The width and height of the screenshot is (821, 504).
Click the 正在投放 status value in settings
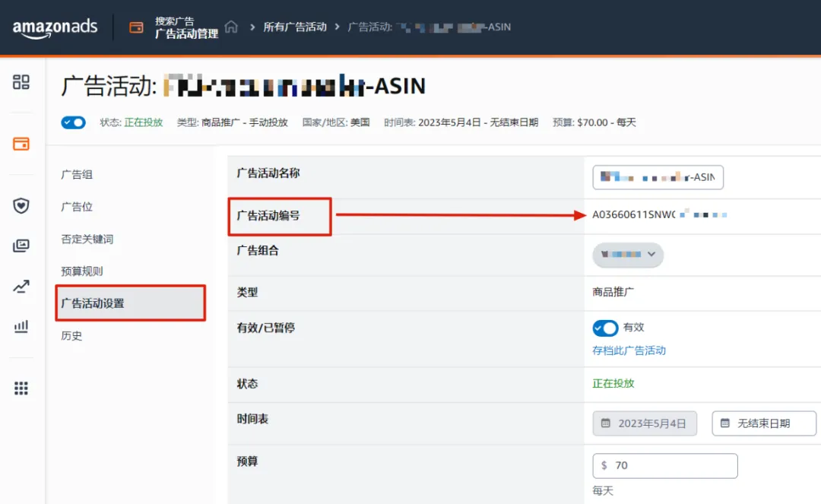click(x=613, y=383)
